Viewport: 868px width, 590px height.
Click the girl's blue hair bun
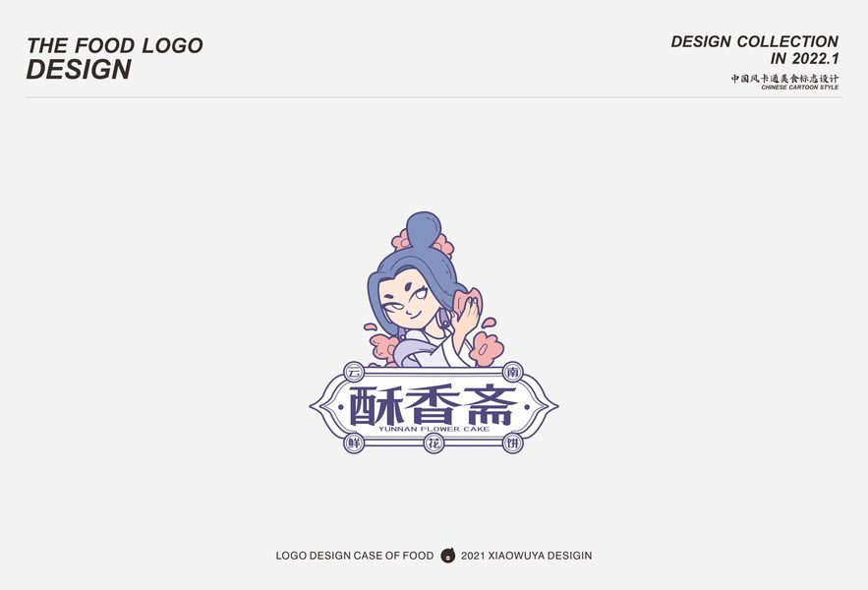tap(424, 229)
